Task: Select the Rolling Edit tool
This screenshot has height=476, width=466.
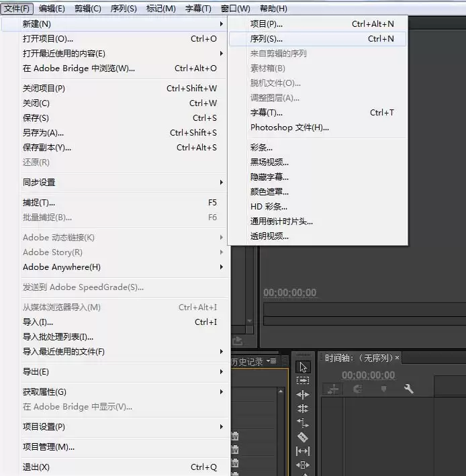Action: click(303, 409)
